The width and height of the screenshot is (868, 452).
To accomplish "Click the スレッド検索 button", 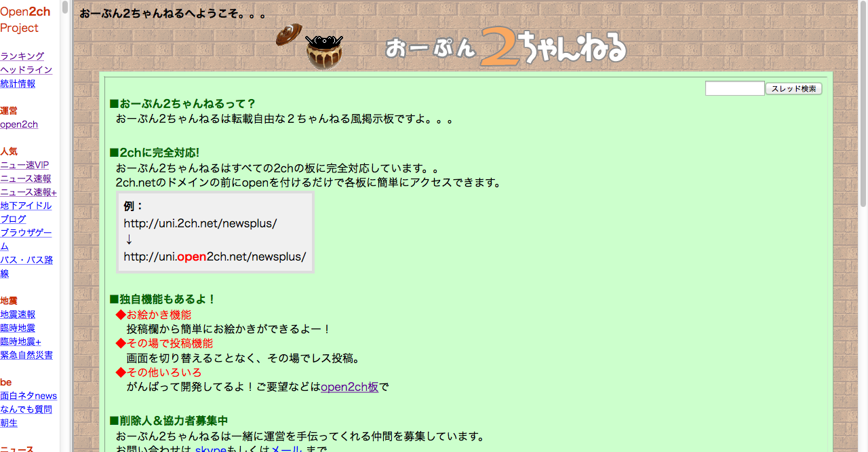I will pyautogui.click(x=793, y=89).
